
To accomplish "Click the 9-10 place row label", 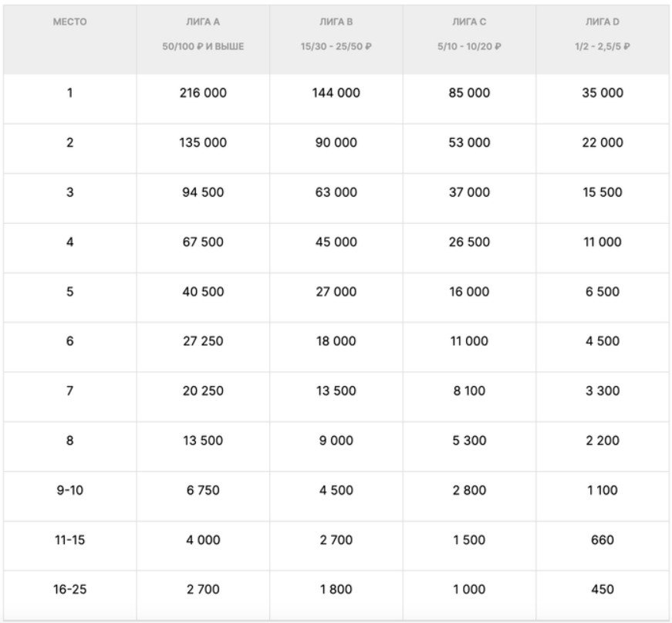I will tap(69, 490).
